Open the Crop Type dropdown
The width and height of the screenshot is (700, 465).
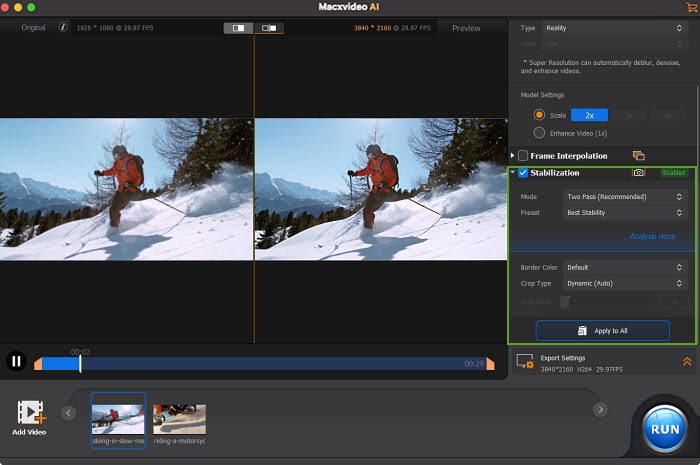624,283
